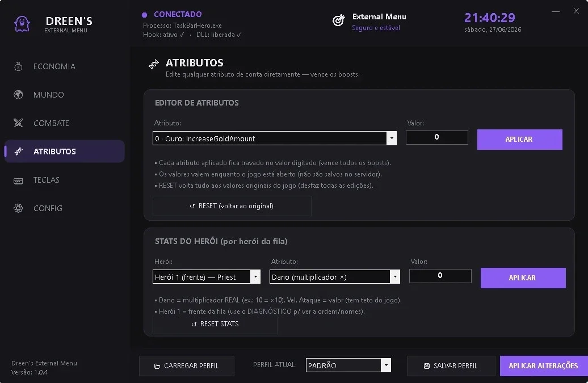The width and height of the screenshot is (588, 383).
Task: Click the Economia money bag icon
Action: pos(18,67)
